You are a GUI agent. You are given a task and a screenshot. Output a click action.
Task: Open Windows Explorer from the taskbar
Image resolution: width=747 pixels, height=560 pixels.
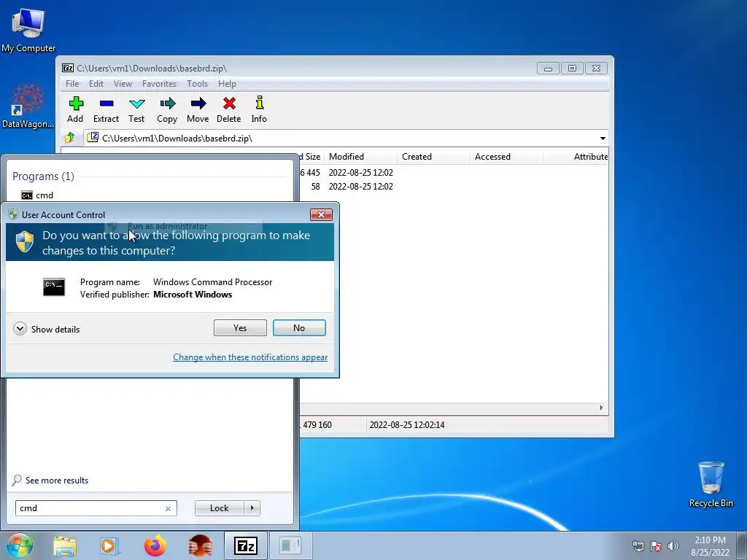(x=65, y=546)
